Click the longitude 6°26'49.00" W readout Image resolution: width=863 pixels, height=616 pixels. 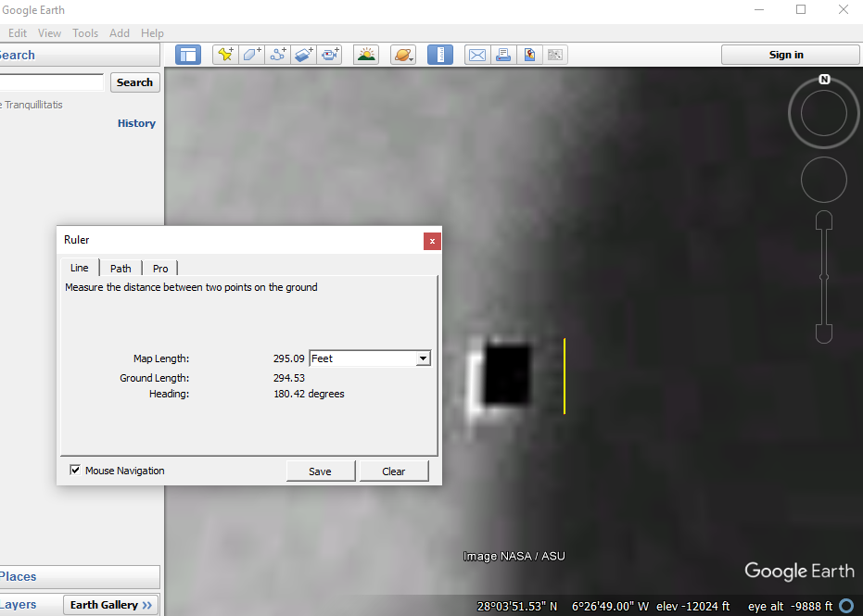(x=610, y=606)
